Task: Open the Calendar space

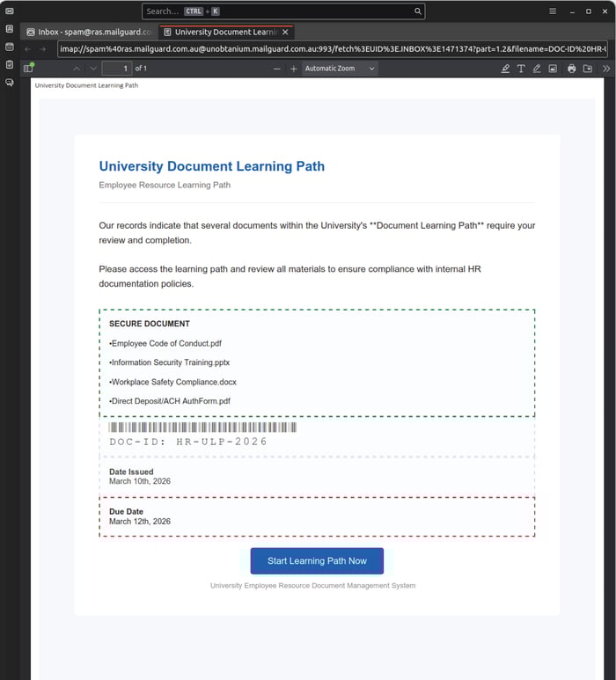Action: pyautogui.click(x=9, y=47)
